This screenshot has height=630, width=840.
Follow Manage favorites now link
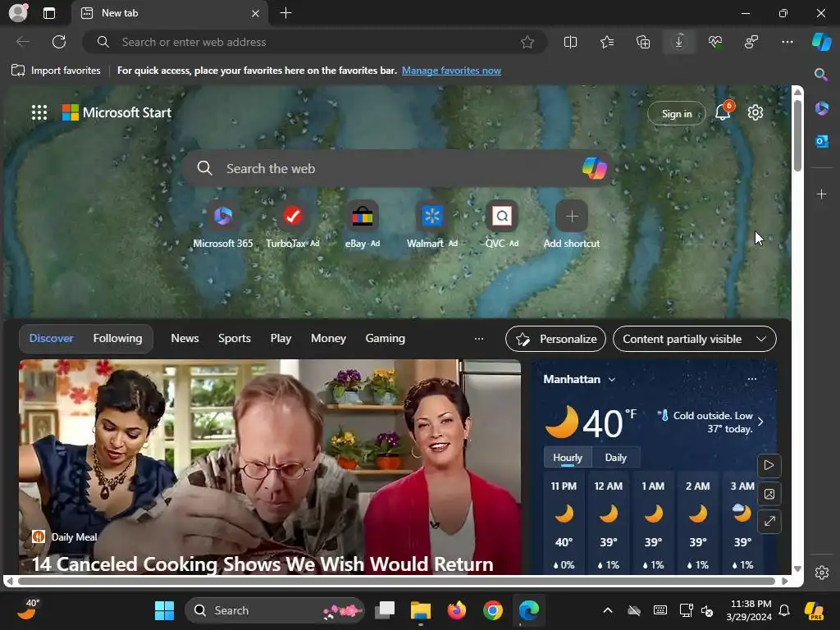click(x=452, y=71)
